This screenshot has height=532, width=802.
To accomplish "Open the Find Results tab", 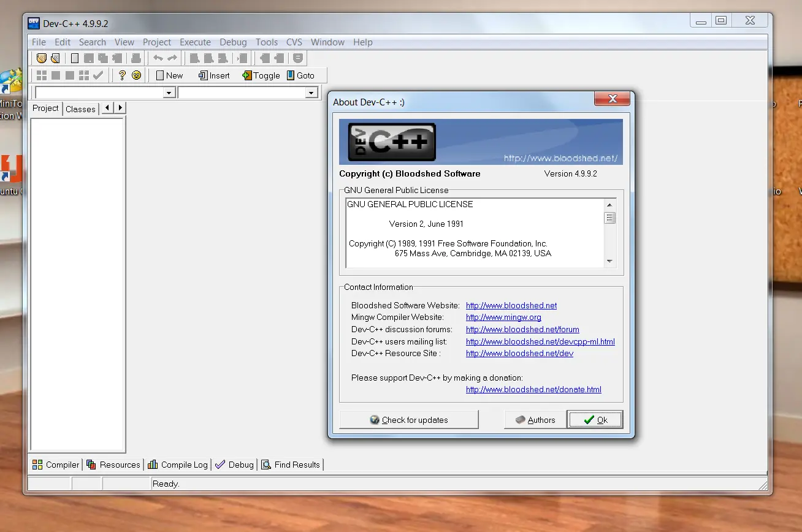I will point(291,465).
